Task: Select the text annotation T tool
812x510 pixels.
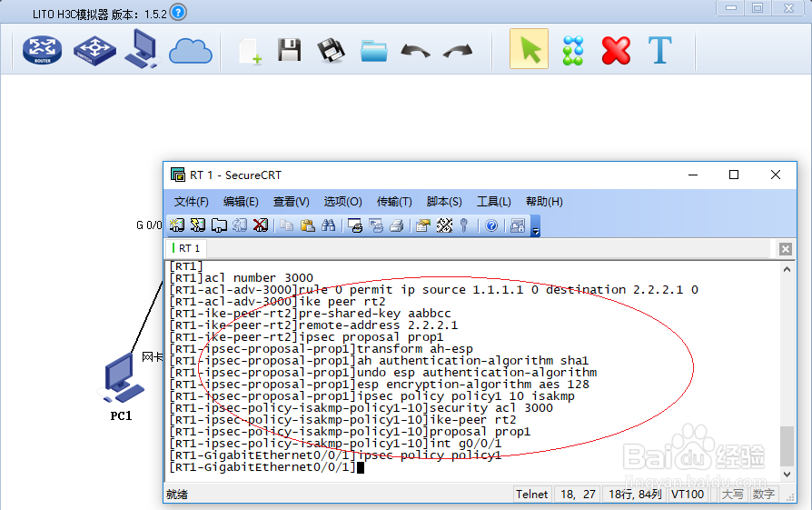Action: [660, 50]
